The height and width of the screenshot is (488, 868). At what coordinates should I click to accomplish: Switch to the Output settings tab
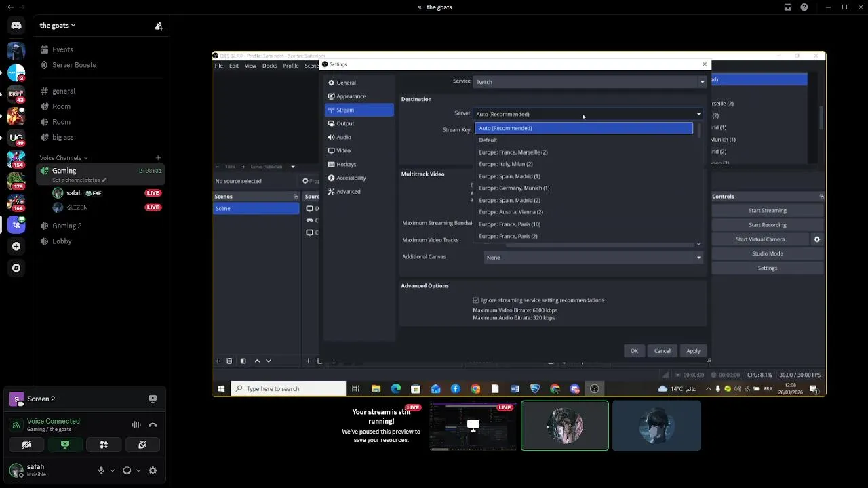359,123
